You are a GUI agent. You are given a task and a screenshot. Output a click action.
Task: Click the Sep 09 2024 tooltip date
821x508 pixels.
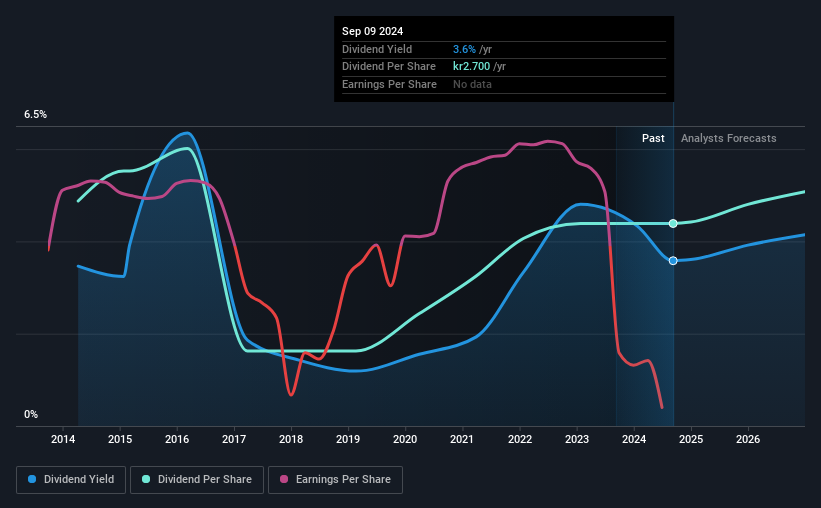(x=373, y=31)
